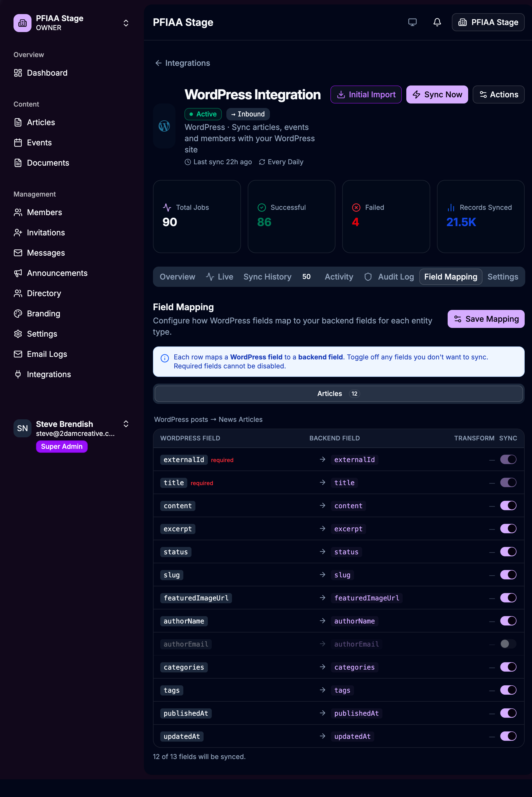Click the Records Synced bar chart icon
Viewport: 532px width, 797px height.
451,207
